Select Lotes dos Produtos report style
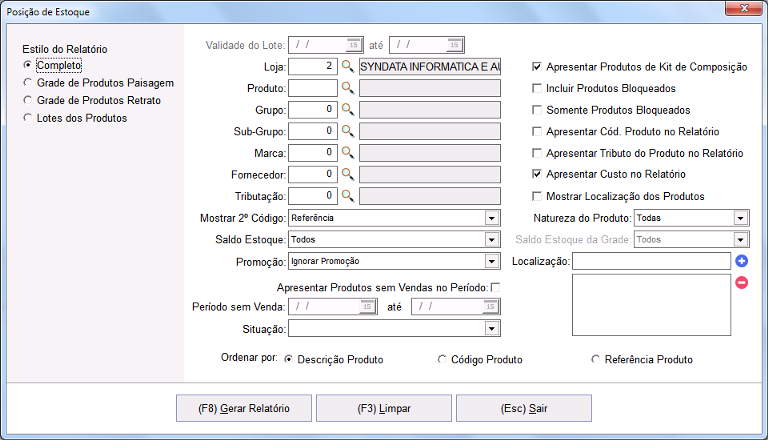This screenshot has height=440, width=768. tap(27, 118)
